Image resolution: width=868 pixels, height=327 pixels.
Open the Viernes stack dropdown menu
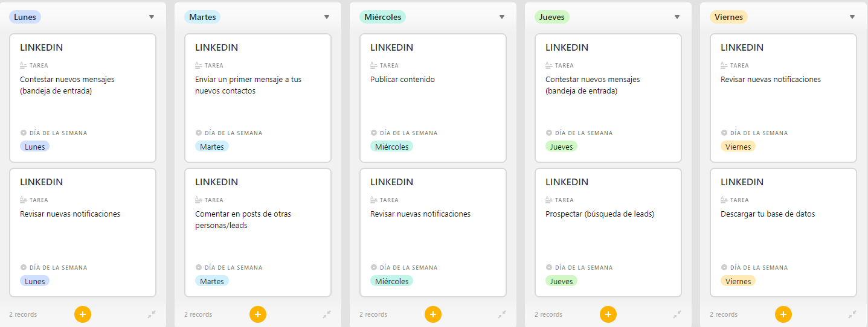coord(852,17)
